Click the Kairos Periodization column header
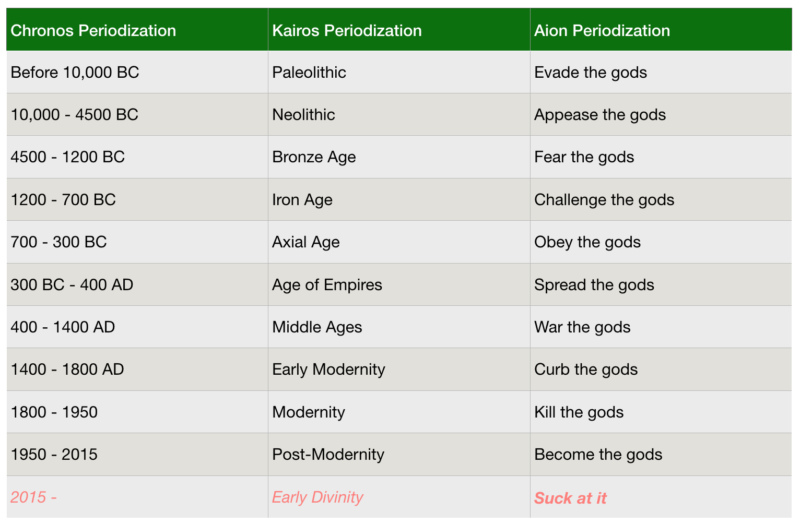Viewport: 800px width, 524px height. tap(347, 31)
